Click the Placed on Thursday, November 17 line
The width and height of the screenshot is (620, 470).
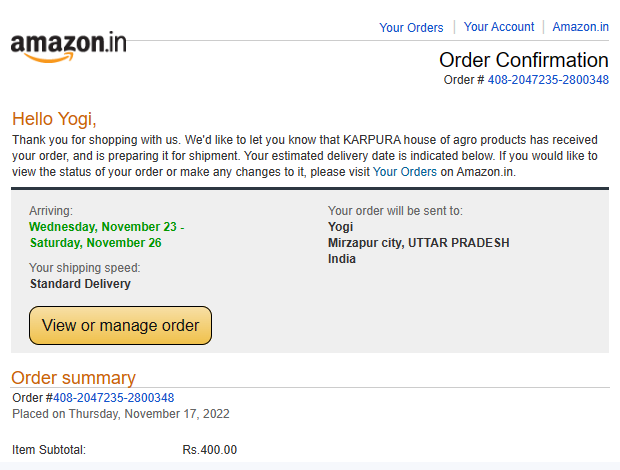[x=121, y=413]
